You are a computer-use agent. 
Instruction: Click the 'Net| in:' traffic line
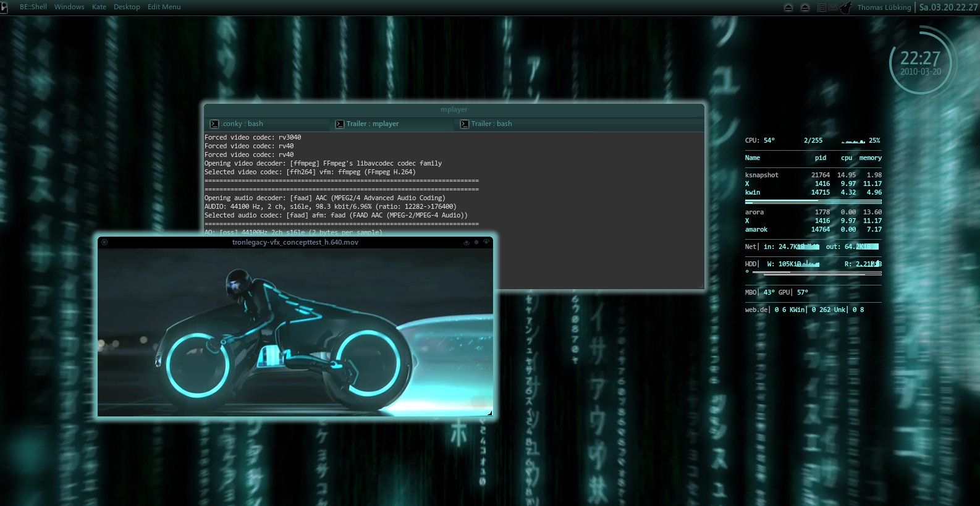(813, 247)
